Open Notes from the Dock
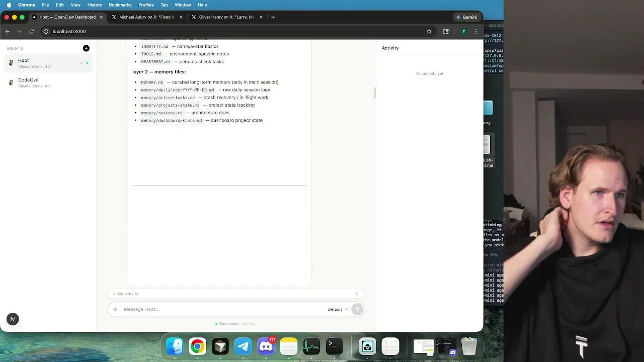Viewport: 644px width, 362px height. (288, 346)
